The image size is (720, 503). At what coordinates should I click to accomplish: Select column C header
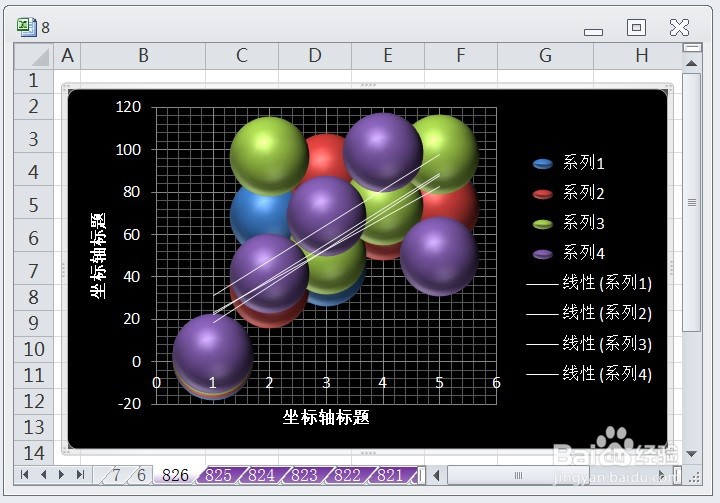pyautogui.click(x=242, y=56)
